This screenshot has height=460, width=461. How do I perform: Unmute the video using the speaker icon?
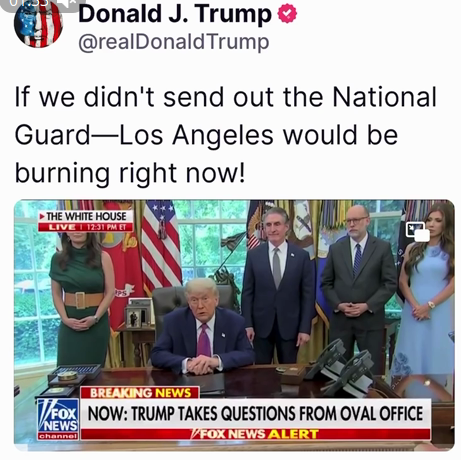(70, 3)
